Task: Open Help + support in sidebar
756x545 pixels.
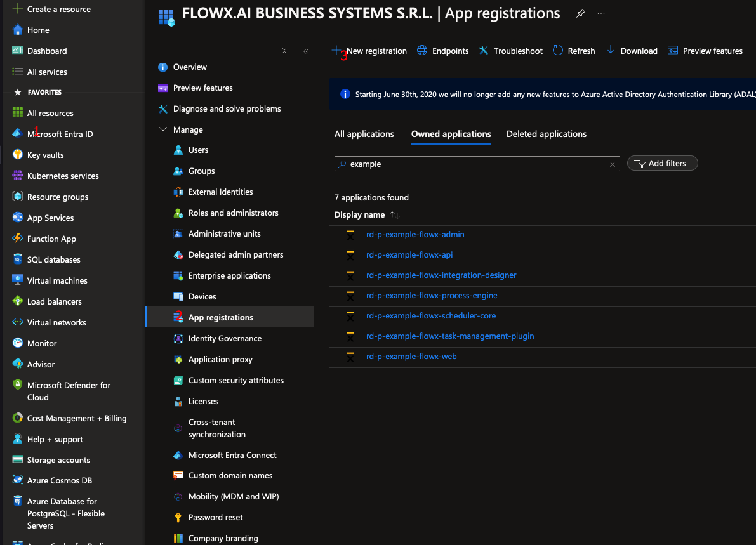Action: [55, 439]
